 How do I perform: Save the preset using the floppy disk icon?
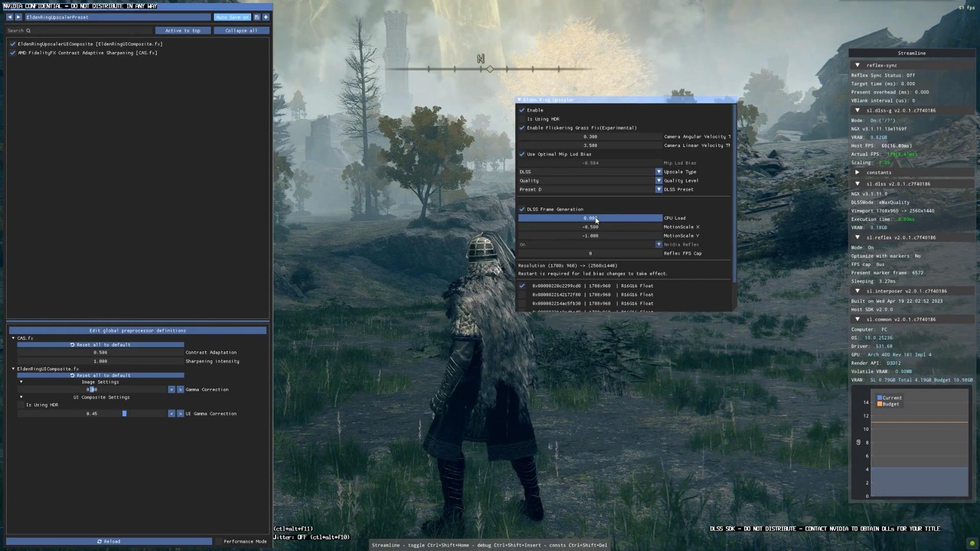tap(257, 17)
